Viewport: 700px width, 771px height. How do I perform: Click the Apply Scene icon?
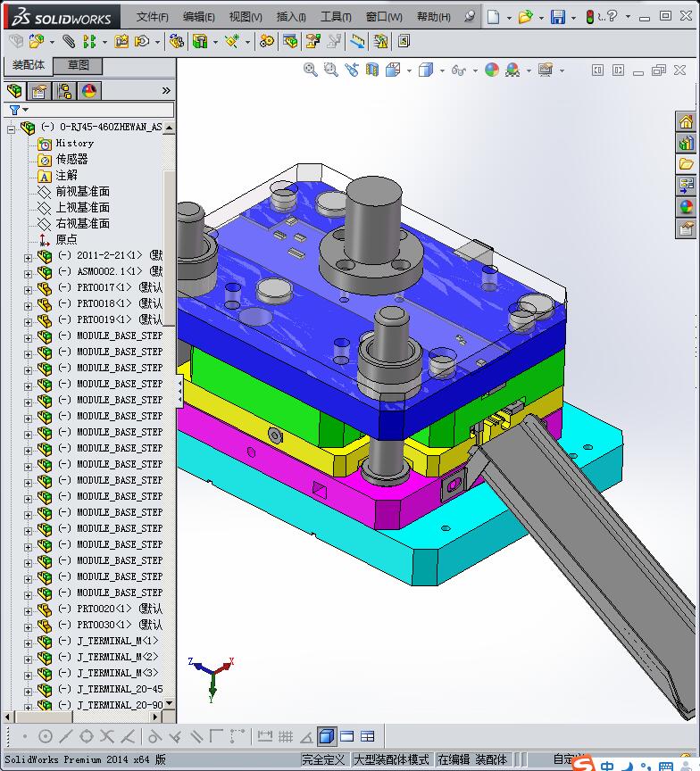pyautogui.click(x=512, y=70)
